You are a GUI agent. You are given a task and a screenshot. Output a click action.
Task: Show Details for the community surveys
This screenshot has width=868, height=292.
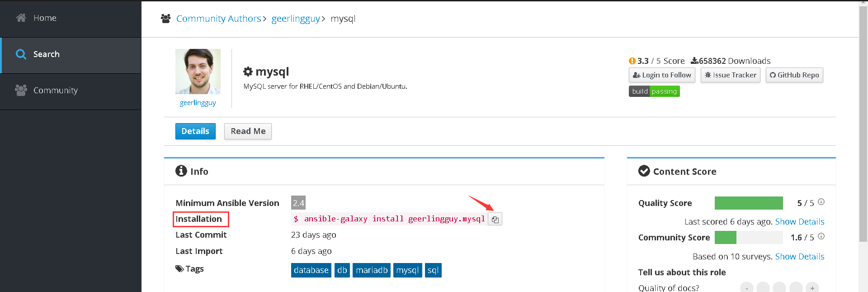(x=800, y=257)
